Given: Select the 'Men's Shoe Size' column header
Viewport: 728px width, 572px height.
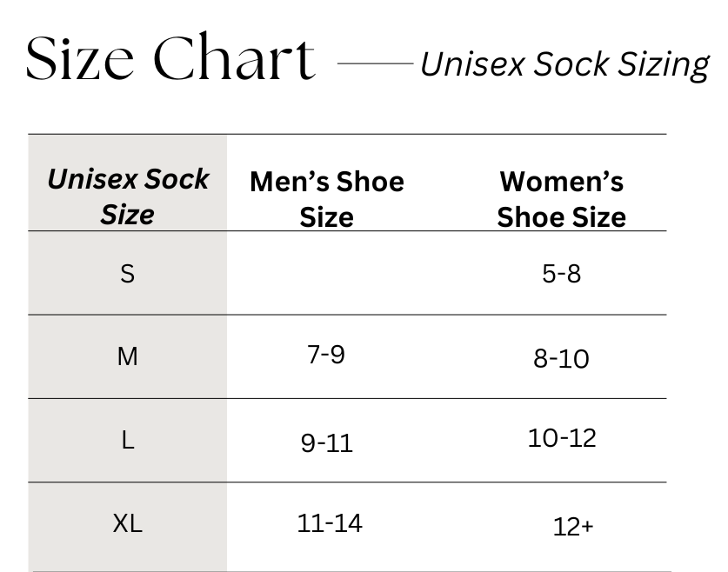Looking at the screenshot, I should click(x=327, y=199).
